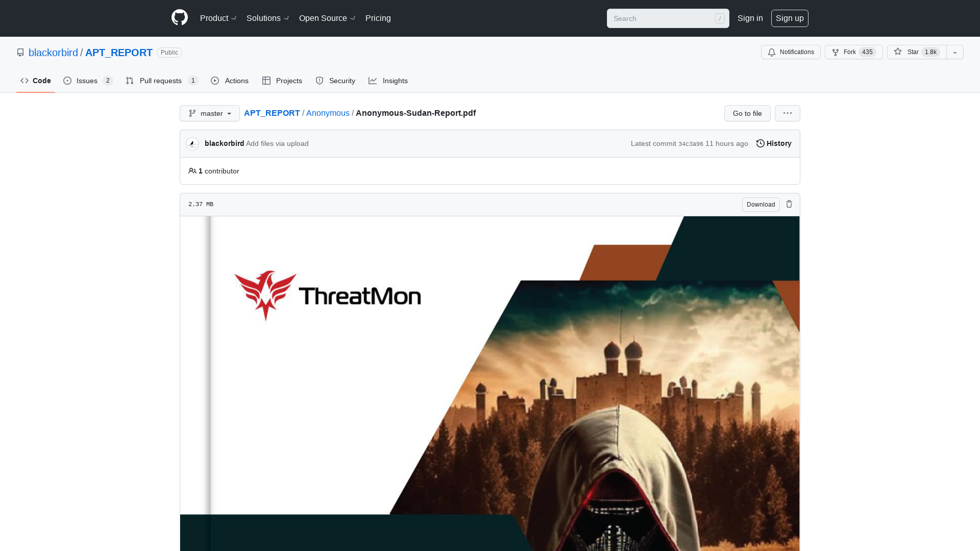Click the Actions tab icon

(215, 81)
